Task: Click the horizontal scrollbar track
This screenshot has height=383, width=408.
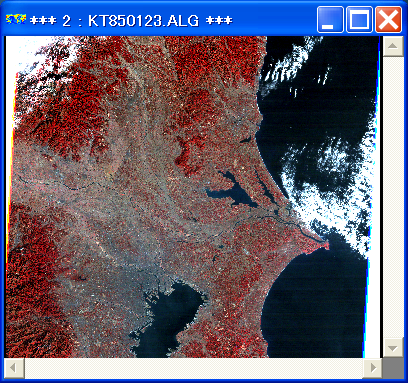Action: [x=193, y=368]
